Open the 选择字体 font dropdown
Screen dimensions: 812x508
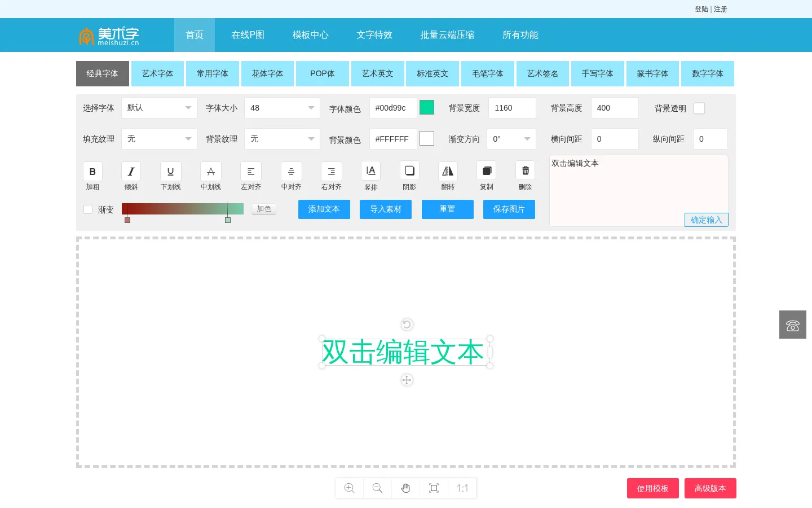[x=159, y=108]
